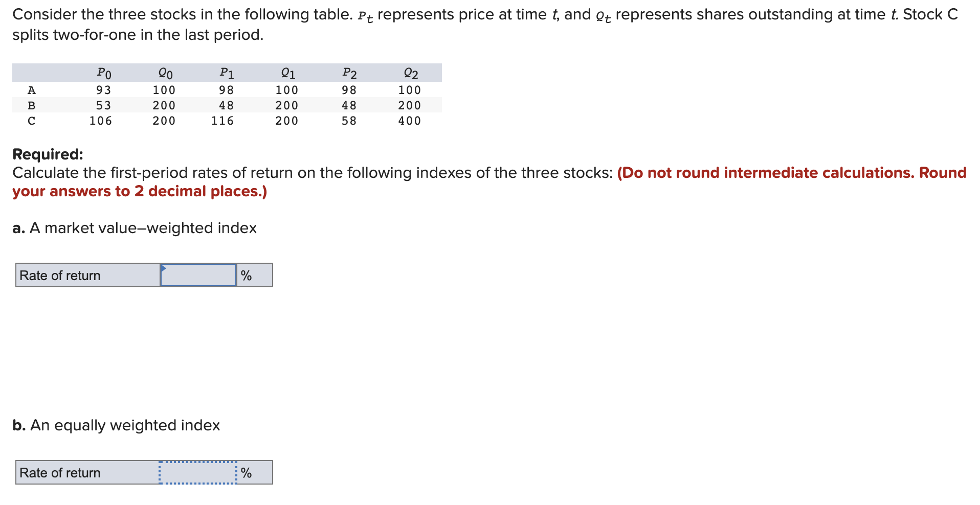
Task: Click the heading 'a. A market value–weighted index'
Action: coord(134,228)
